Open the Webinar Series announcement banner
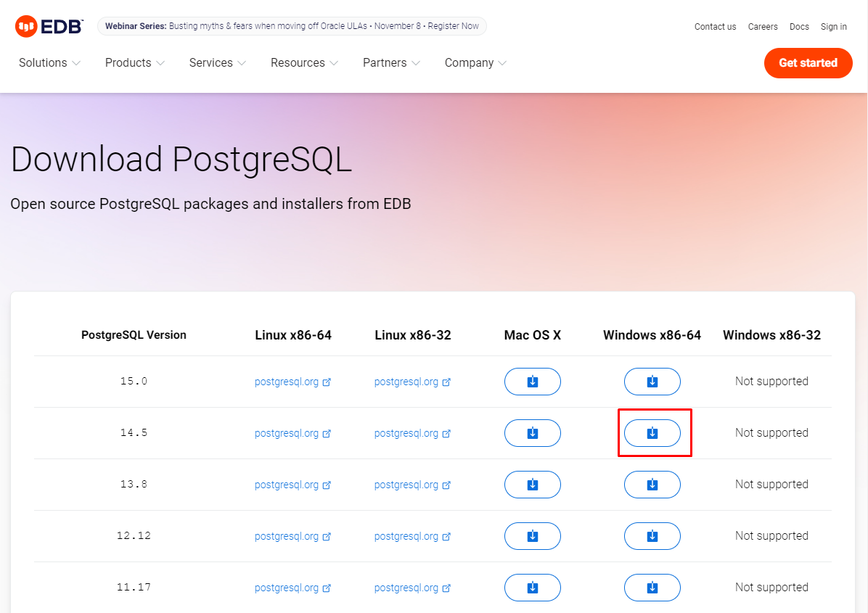The image size is (868, 613). click(292, 26)
